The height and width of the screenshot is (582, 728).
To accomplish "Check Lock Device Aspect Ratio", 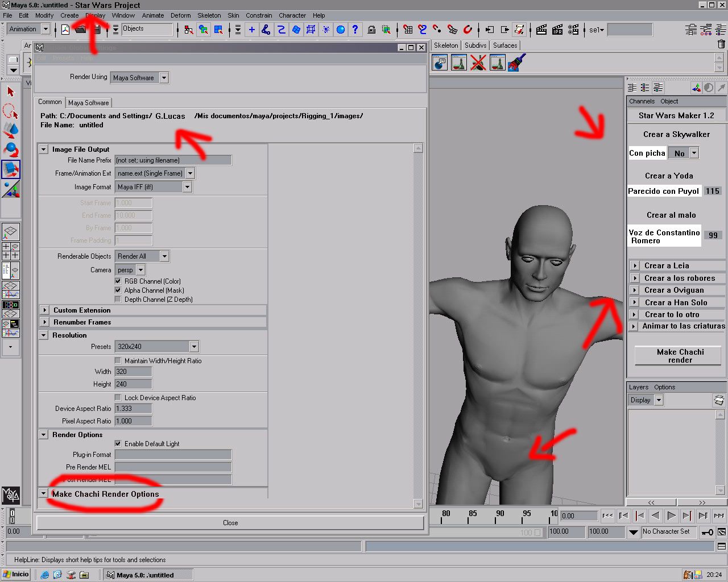I will pos(118,398).
